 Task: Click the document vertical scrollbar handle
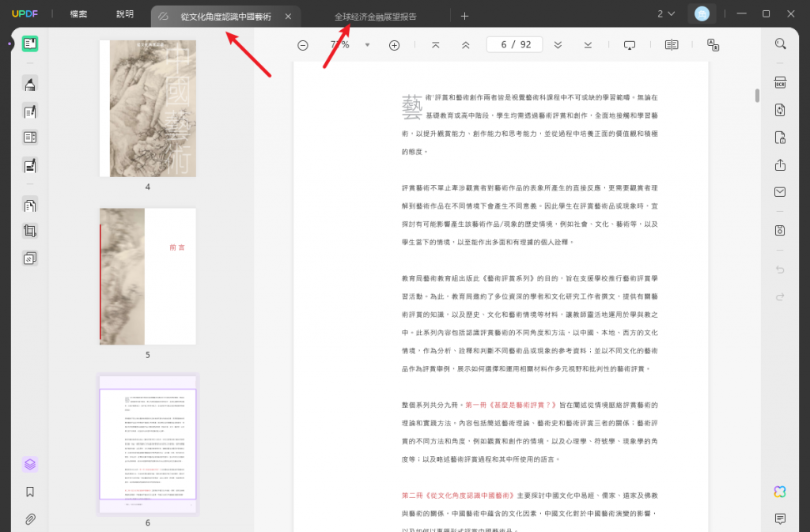tap(757, 96)
